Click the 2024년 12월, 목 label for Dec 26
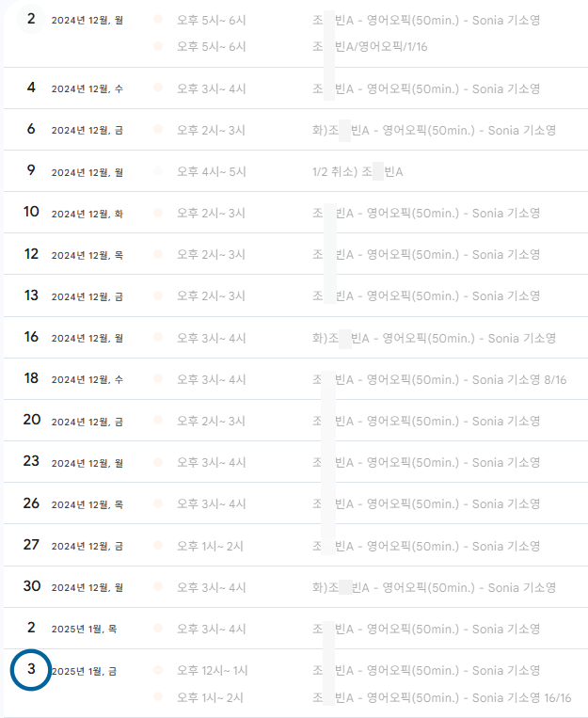This screenshot has width=588, height=718. point(87,504)
